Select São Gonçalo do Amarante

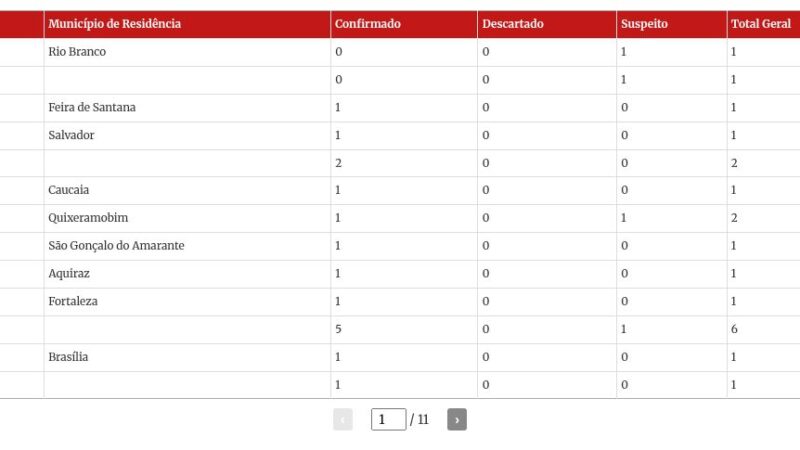click(116, 246)
